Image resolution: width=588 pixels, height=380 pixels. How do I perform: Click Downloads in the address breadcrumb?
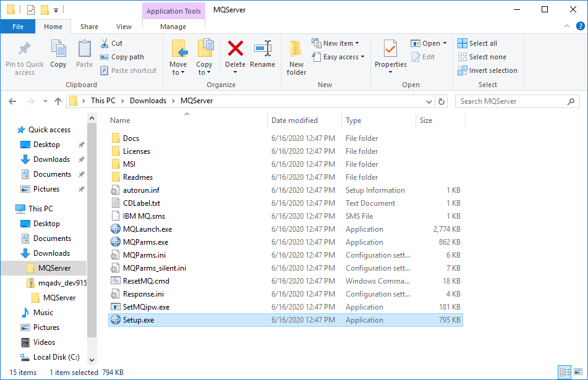coord(148,101)
